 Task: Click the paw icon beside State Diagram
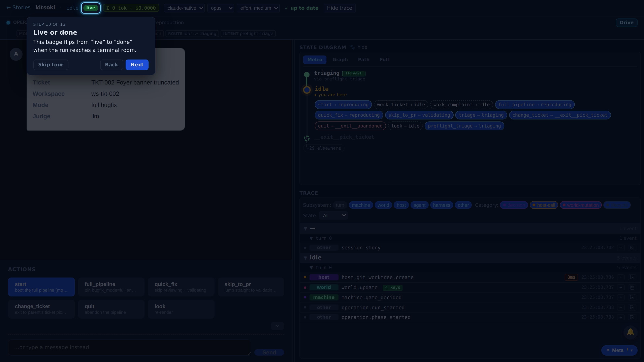point(352,47)
